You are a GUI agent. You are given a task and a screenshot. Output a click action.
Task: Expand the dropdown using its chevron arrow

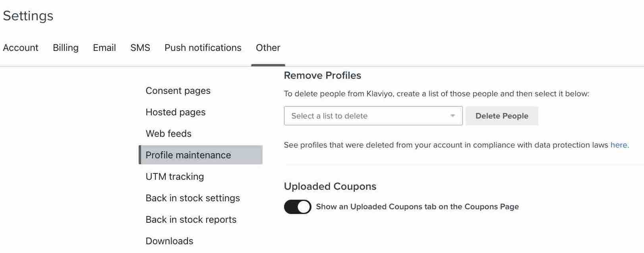(453, 116)
